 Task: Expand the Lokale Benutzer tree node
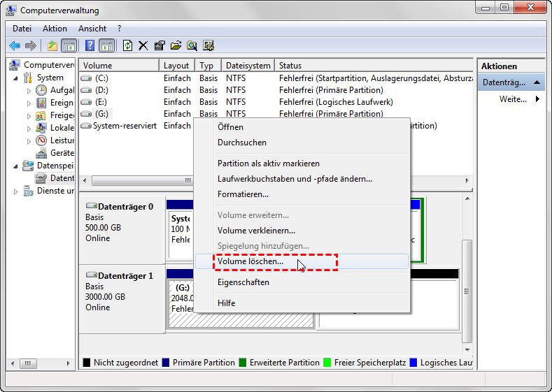coord(29,129)
